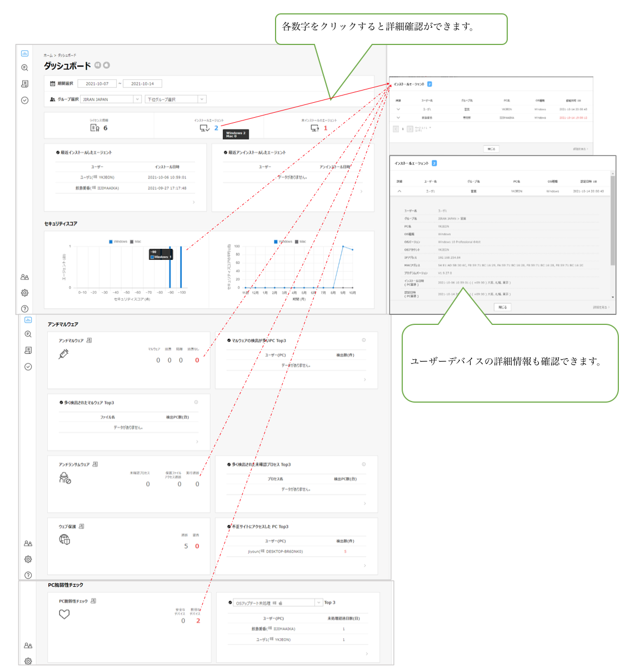Click the ホーム breadcrumb
The width and height of the screenshot is (630, 672).
tap(48, 56)
